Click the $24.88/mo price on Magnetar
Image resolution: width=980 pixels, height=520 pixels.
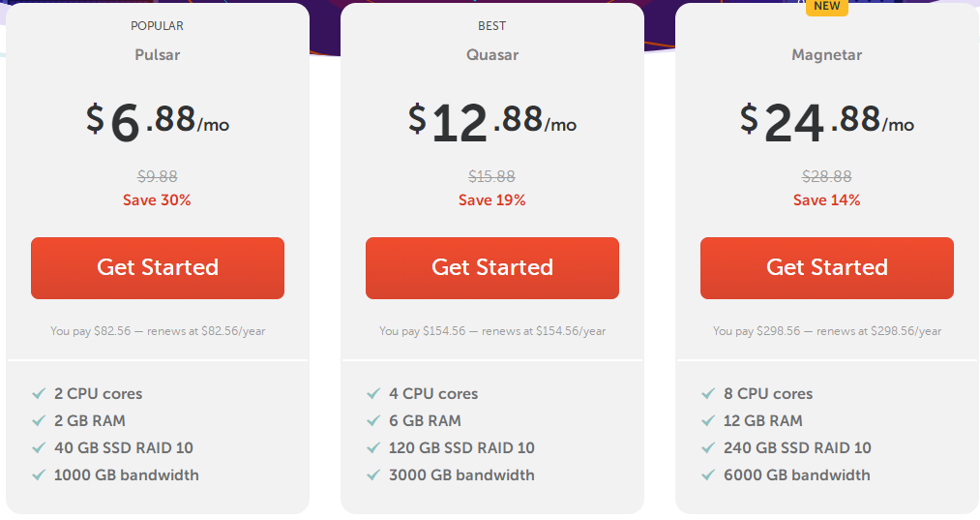point(827,122)
